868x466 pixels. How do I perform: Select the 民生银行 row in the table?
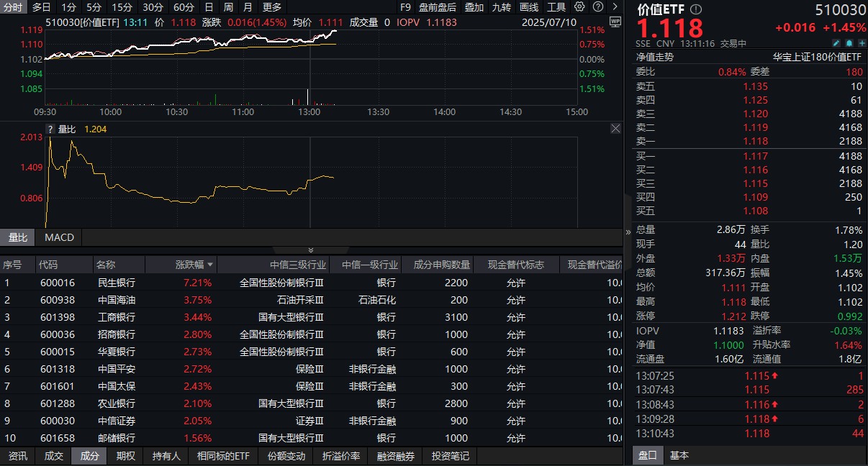[x=115, y=284]
